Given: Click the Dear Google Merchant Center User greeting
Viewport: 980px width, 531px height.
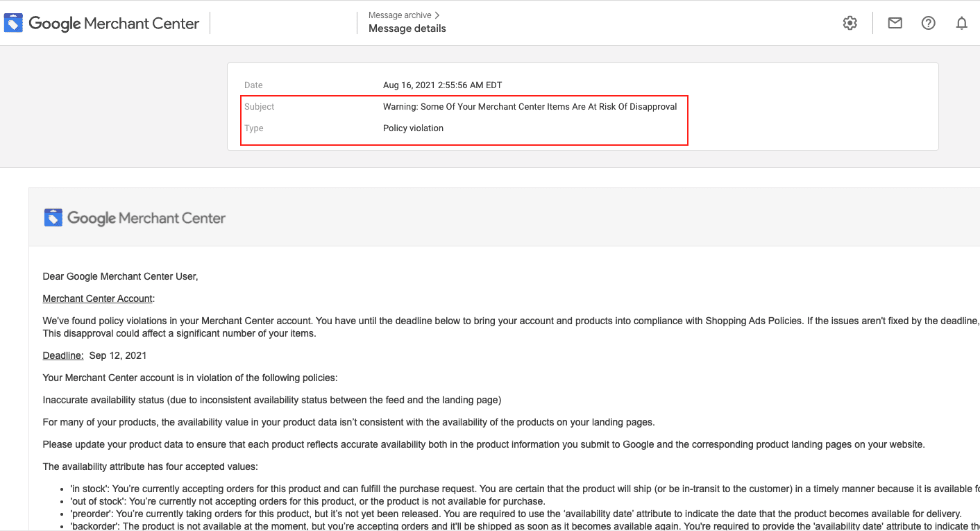Looking at the screenshot, I should coord(121,276).
